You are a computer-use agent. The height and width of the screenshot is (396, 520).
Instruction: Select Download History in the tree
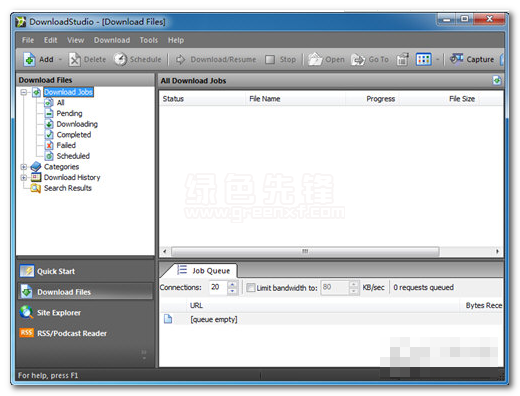pyautogui.click(x=72, y=177)
